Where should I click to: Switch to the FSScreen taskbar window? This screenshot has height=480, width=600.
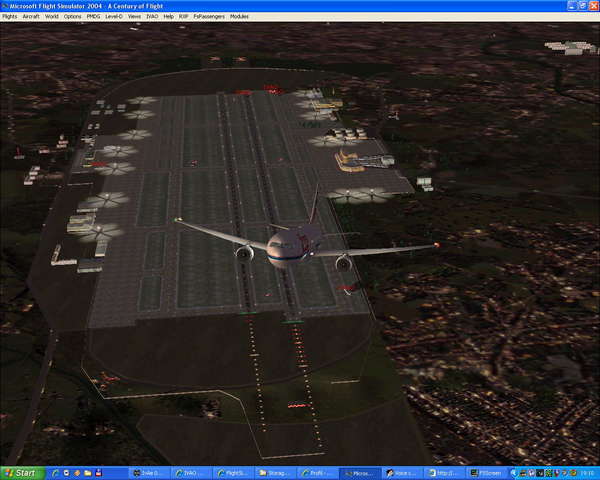tap(486, 473)
